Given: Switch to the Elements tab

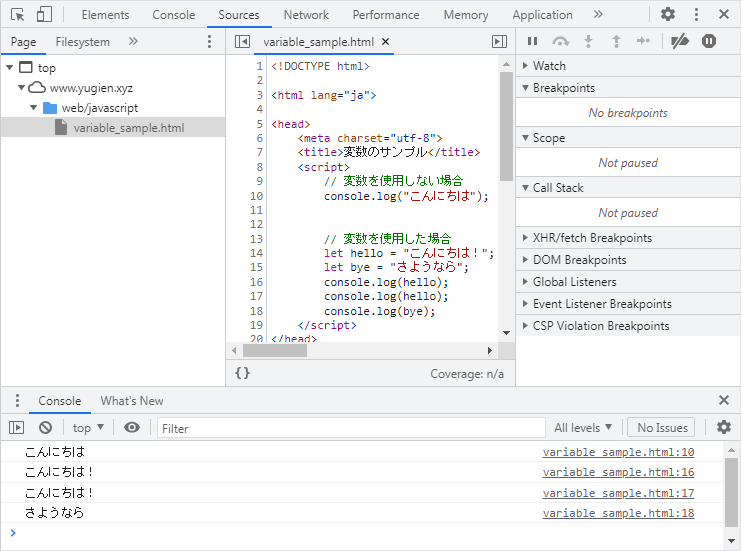Looking at the screenshot, I should [105, 15].
